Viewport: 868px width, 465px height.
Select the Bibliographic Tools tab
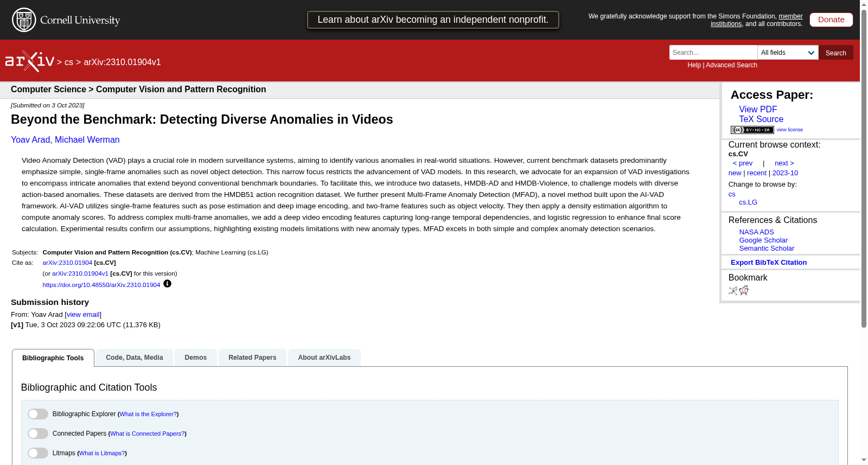(53, 358)
